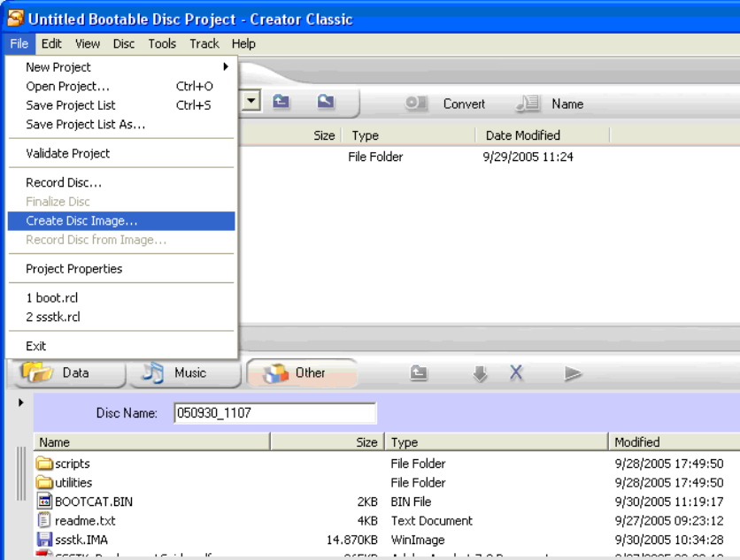Click the Creator Classic title bar icon

click(x=15, y=19)
